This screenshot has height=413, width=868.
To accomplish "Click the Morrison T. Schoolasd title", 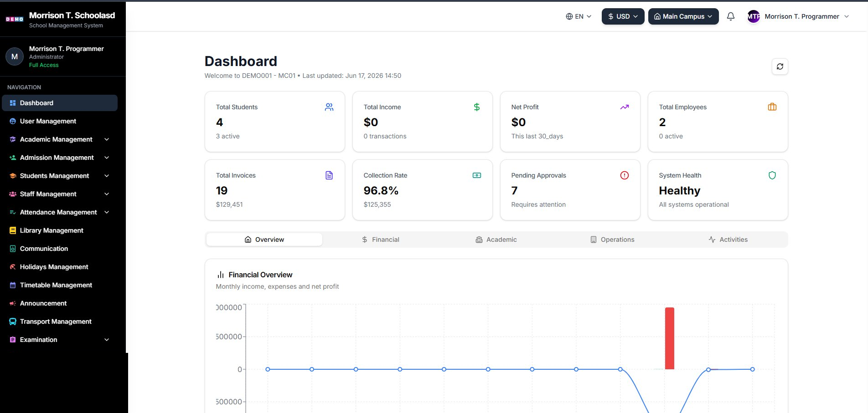I will coord(72,15).
